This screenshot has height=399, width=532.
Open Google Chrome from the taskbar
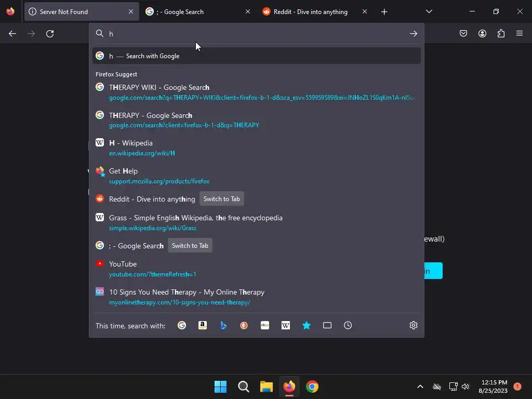click(312, 387)
